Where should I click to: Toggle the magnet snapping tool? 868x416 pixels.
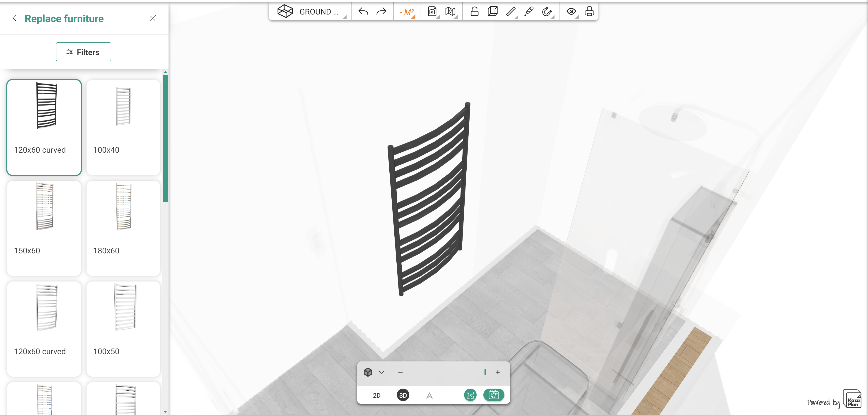click(x=547, y=12)
